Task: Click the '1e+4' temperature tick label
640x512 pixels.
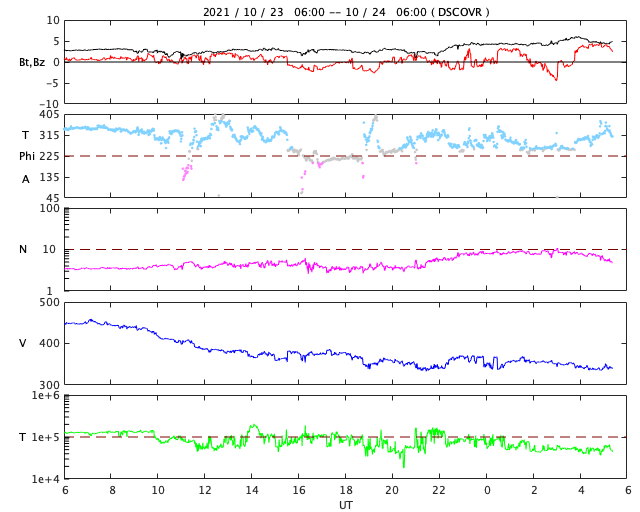Action: [x=45, y=479]
